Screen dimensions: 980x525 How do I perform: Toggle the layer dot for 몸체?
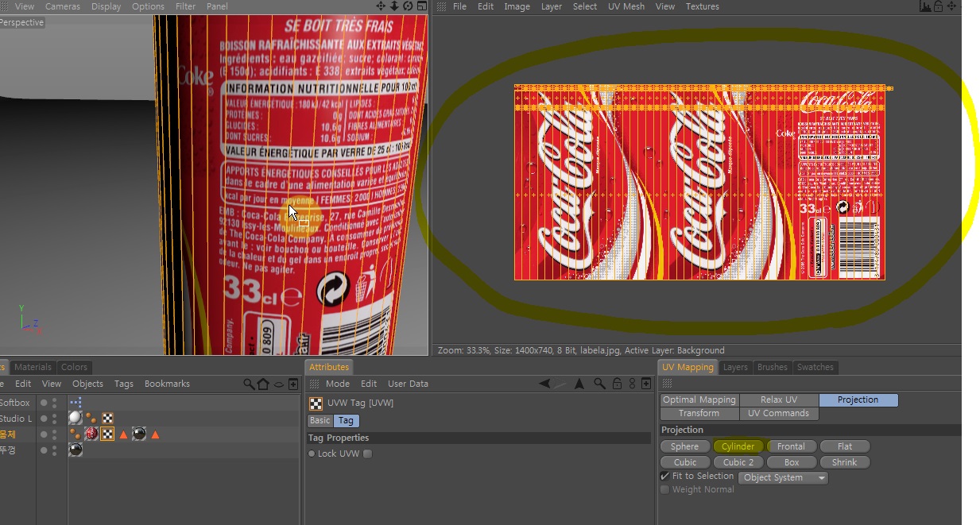click(x=44, y=434)
